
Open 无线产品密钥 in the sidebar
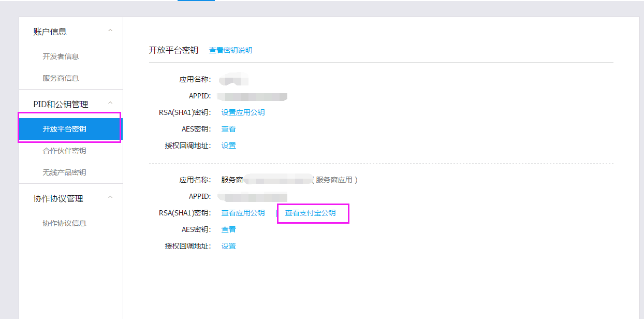coord(64,172)
